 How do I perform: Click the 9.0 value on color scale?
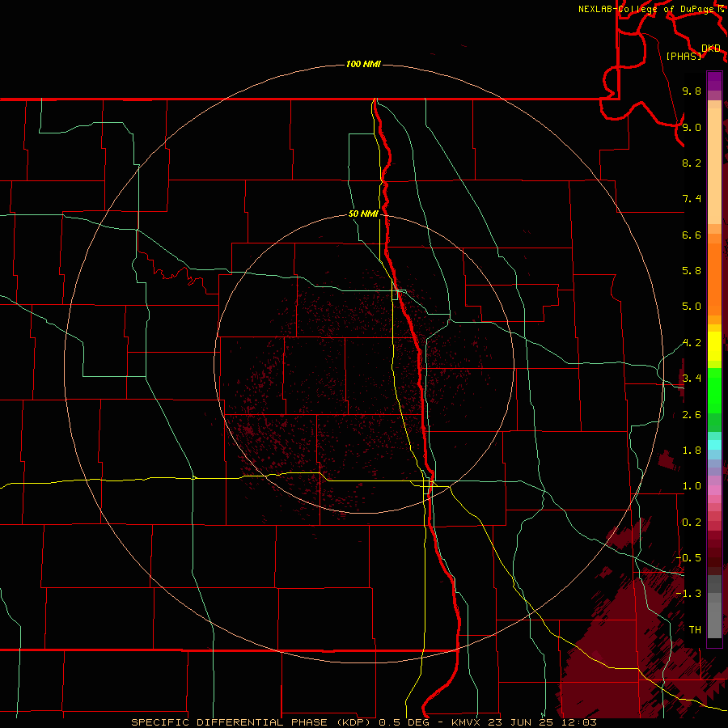[692, 127]
